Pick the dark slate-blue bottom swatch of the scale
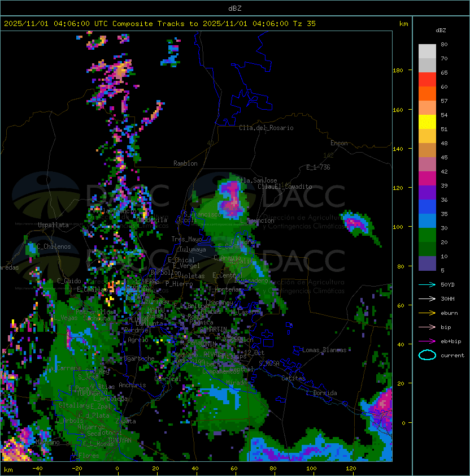The height and width of the screenshot is (476, 470). 427,263
